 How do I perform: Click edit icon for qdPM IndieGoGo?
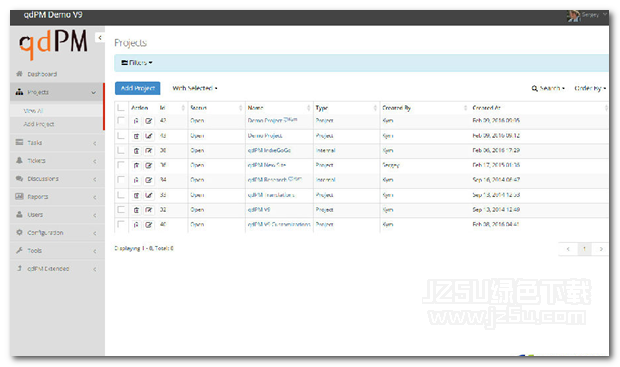149,151
